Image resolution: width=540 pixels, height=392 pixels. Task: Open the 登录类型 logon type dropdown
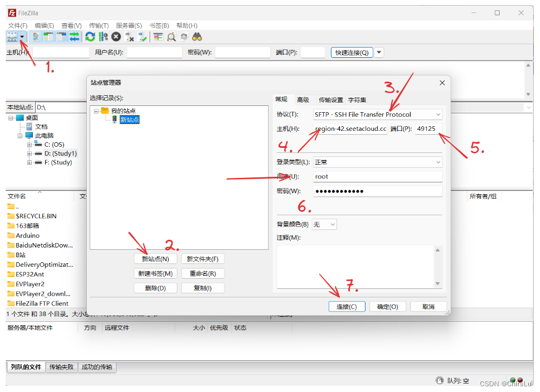point(438,163)
